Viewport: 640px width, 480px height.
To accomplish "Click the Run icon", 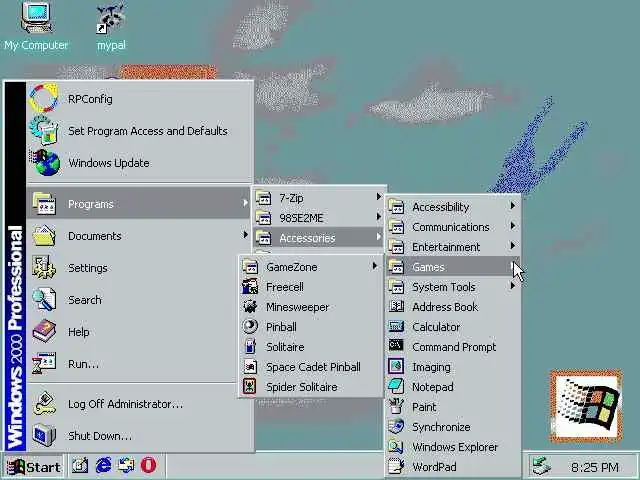I will 44,363.
